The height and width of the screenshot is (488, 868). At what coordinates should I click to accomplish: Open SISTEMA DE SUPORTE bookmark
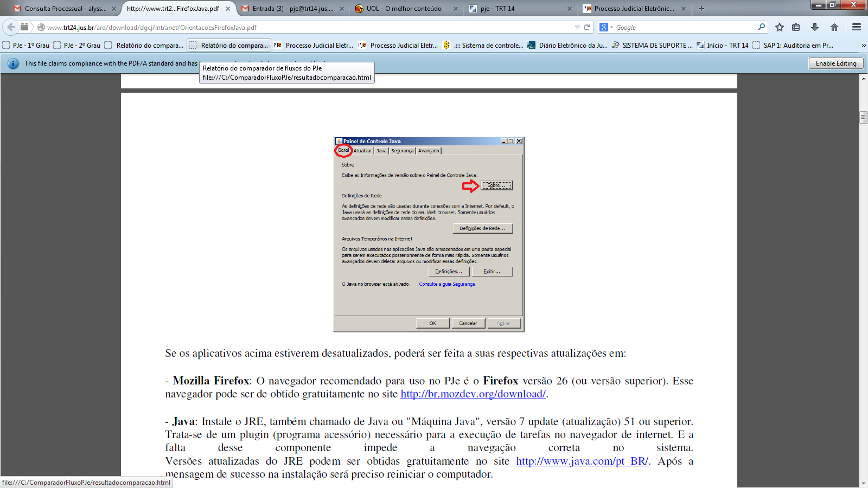coord(652,46)
